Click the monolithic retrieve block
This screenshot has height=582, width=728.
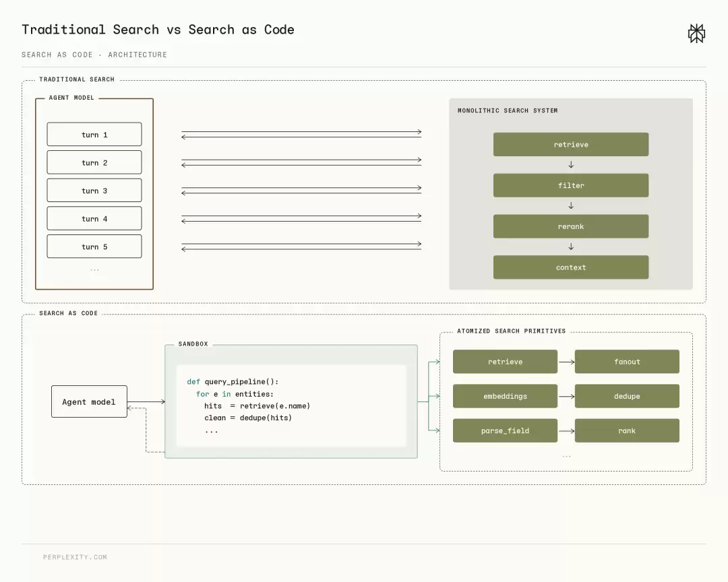[x=571, y=144]
